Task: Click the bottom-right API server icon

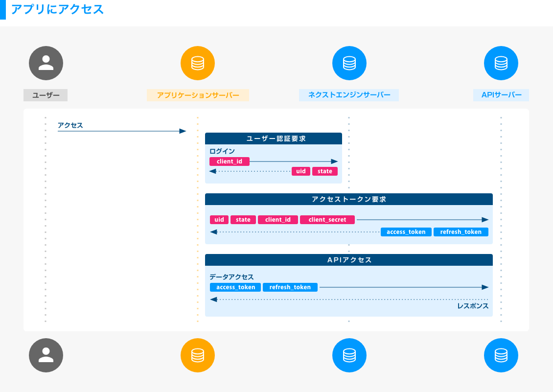Action: tap(501, 355)
